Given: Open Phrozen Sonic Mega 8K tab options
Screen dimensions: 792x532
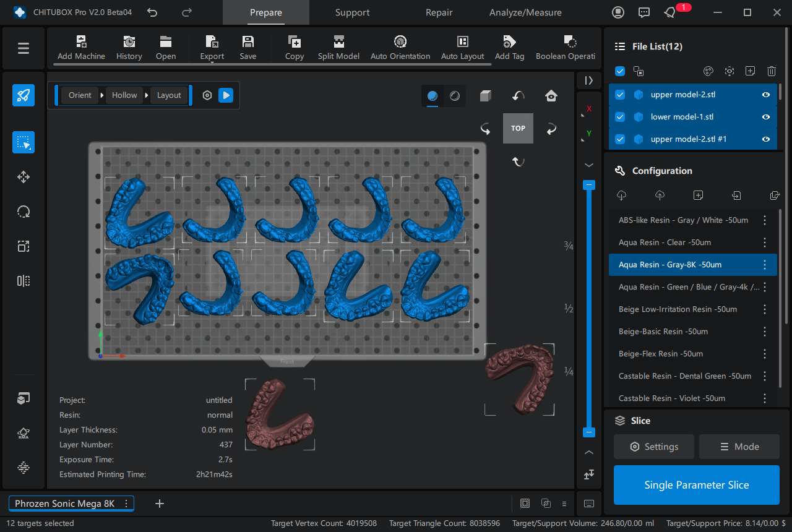Looking at the screenshot, I should click(x=126, y=504).
